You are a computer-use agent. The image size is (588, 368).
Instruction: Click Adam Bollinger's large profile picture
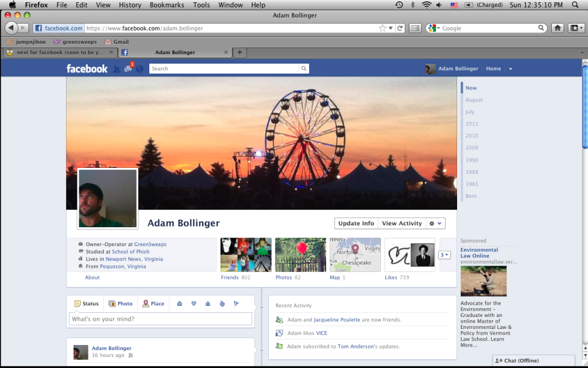coord(107,198)
